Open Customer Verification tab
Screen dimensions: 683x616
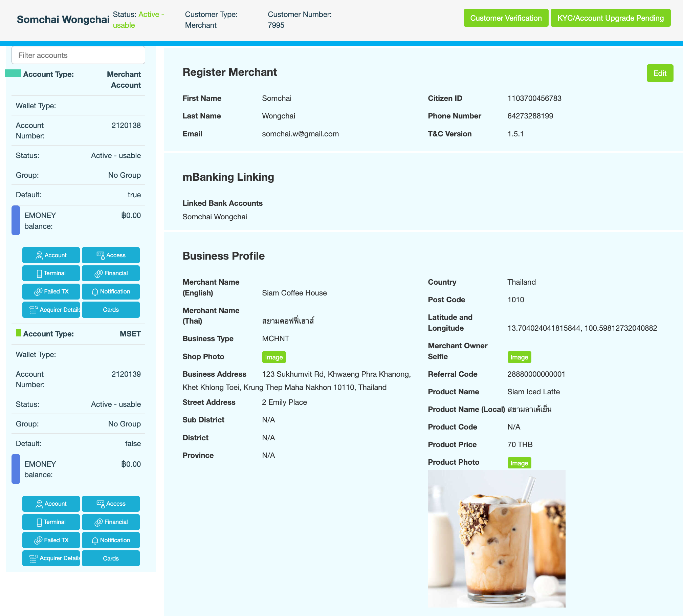coord(506,18)
